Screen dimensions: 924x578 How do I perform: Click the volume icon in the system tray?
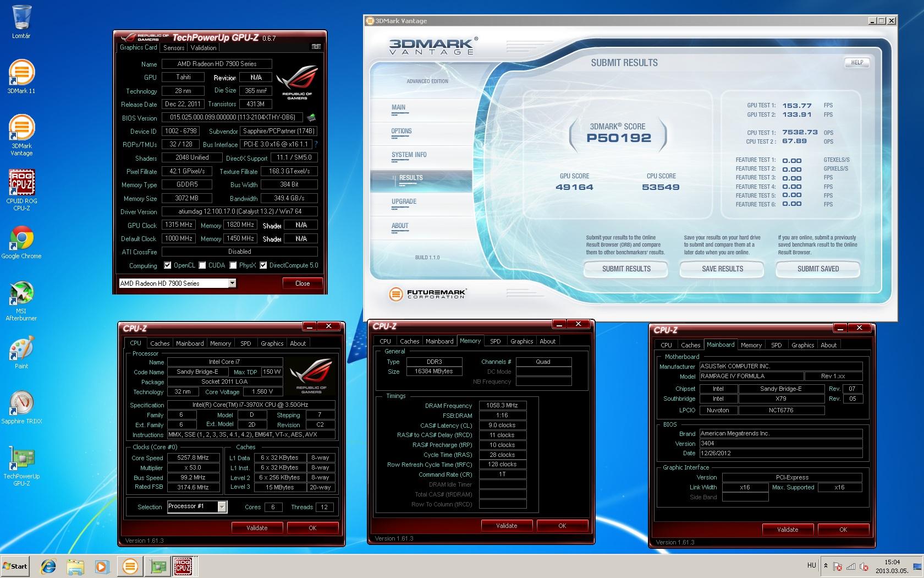[x=864, y=566]
